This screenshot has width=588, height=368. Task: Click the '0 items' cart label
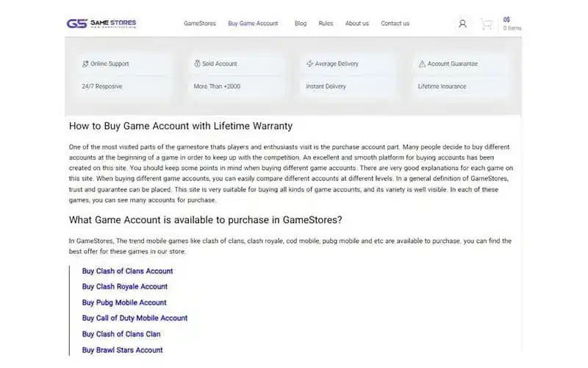coord(512,28)
